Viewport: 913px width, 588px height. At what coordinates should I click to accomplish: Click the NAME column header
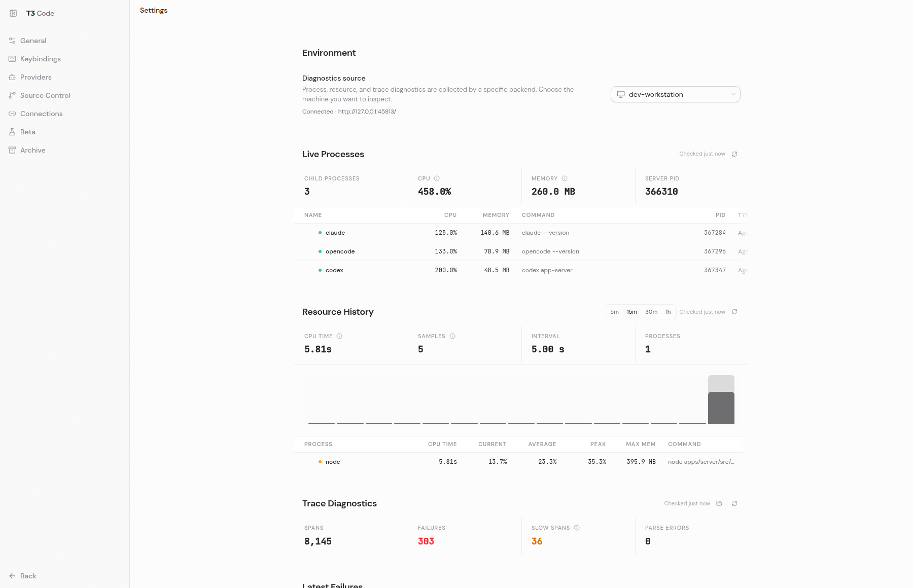(x=313, y=215)
